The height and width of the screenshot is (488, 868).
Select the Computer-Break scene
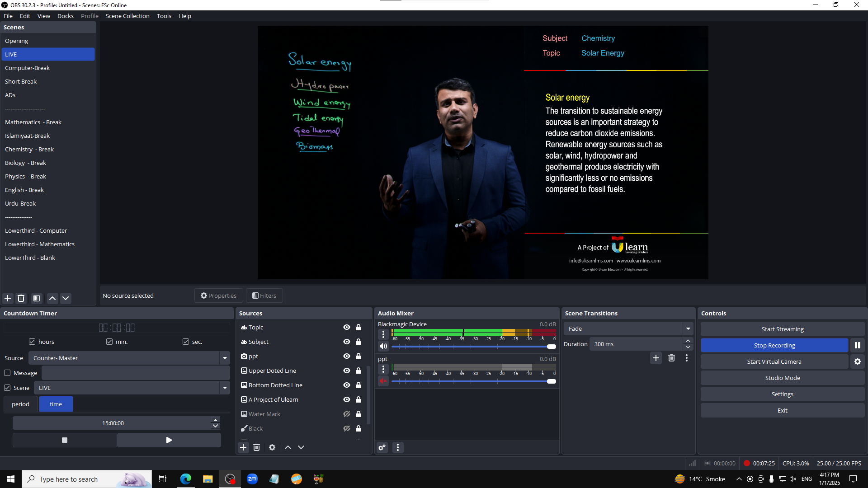(x=48, y=68)
